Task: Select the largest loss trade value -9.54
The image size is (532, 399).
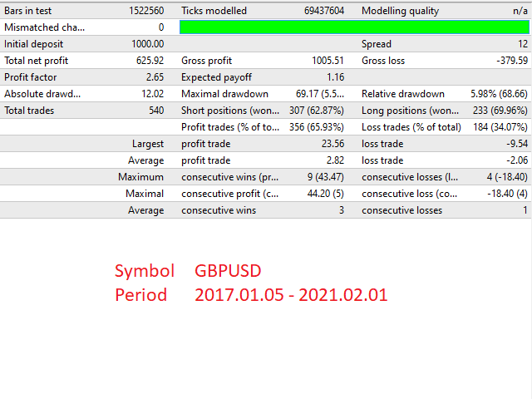Action: tap(517, 144)
